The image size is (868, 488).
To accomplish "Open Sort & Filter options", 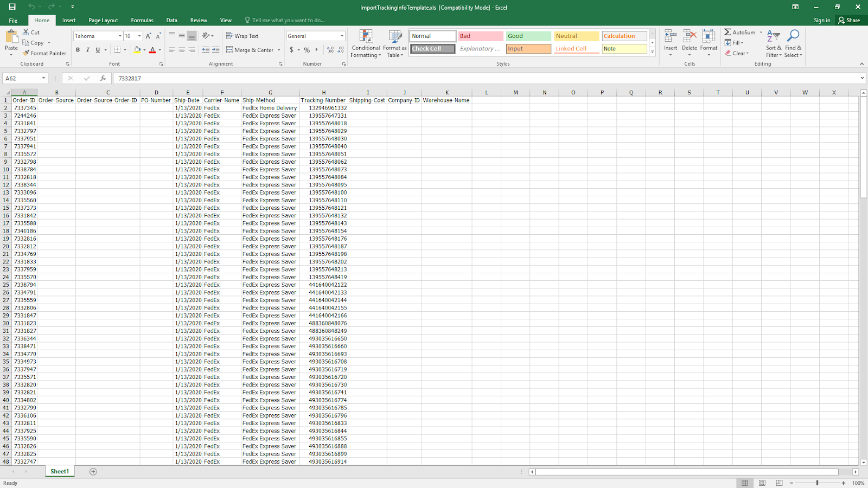I will pos(774,43).
